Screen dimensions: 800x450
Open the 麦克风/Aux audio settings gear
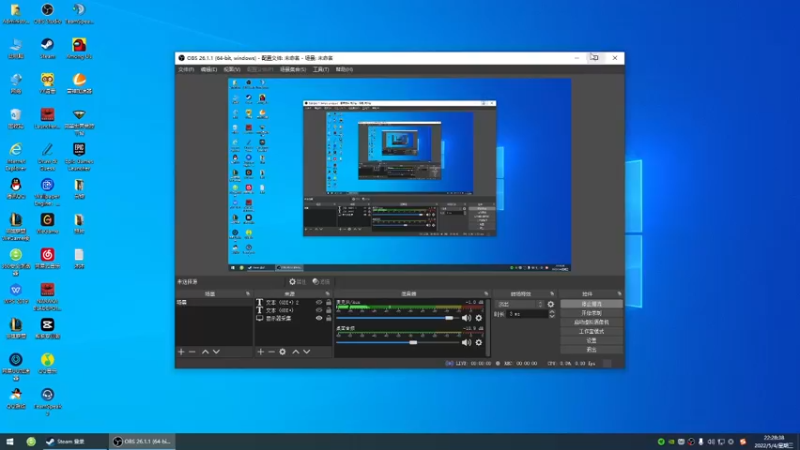479,318
